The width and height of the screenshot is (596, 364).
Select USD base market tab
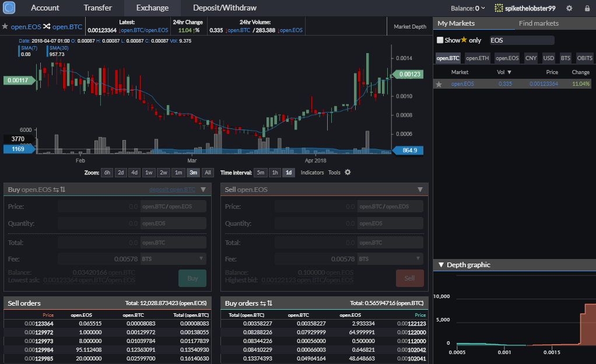click(x=549, y=58)
